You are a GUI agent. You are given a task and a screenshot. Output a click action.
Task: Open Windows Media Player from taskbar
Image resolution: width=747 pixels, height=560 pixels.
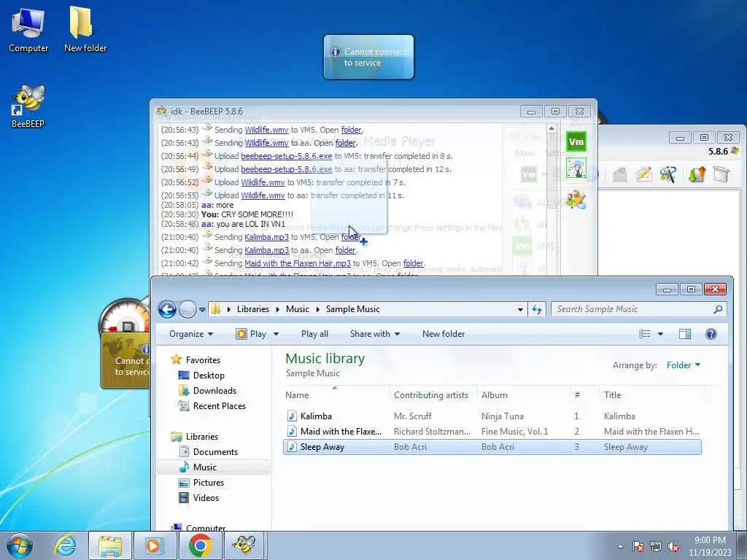click(155, 545)
